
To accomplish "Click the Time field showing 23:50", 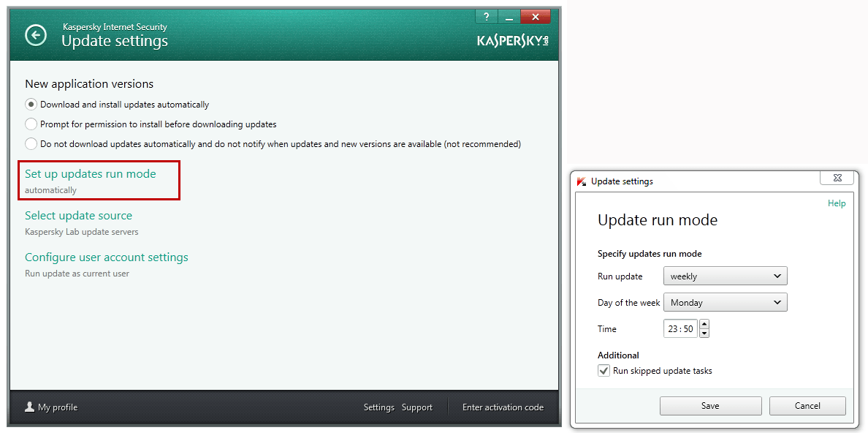I will (680, 328).
